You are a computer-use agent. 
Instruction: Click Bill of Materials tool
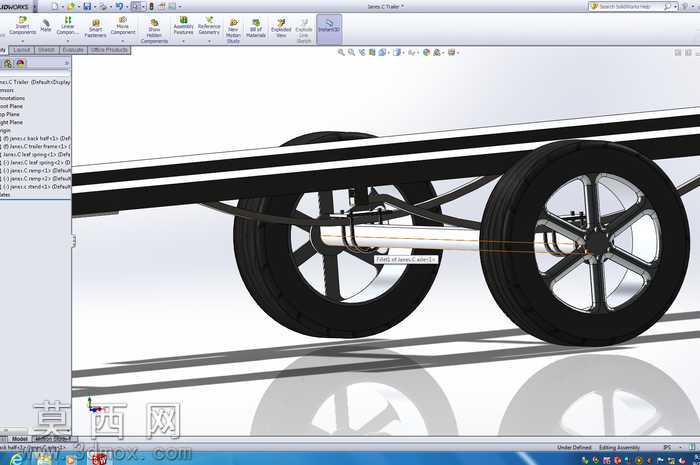click(256, 29)
